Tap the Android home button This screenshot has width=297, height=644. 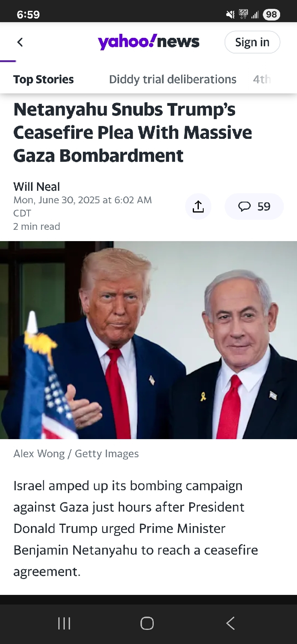tap(147, 623)
